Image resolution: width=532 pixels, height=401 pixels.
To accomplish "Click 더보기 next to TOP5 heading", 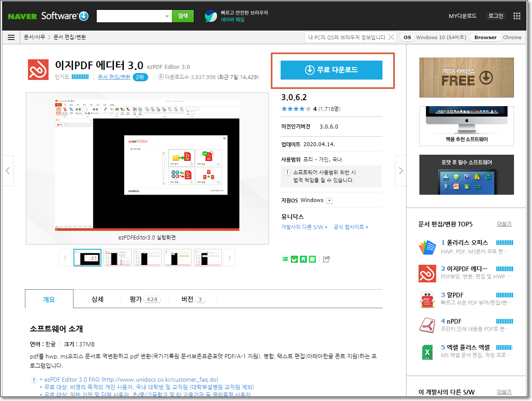I will (x=504, y=224).
